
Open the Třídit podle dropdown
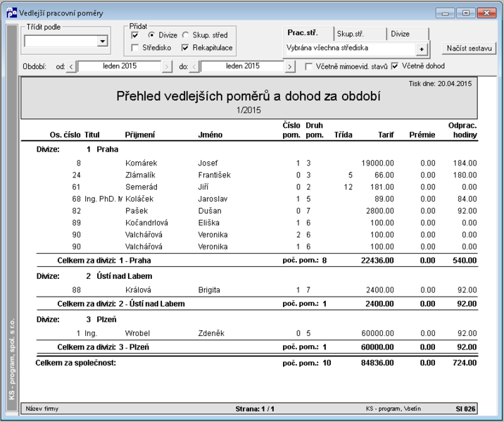pos(102,41)
